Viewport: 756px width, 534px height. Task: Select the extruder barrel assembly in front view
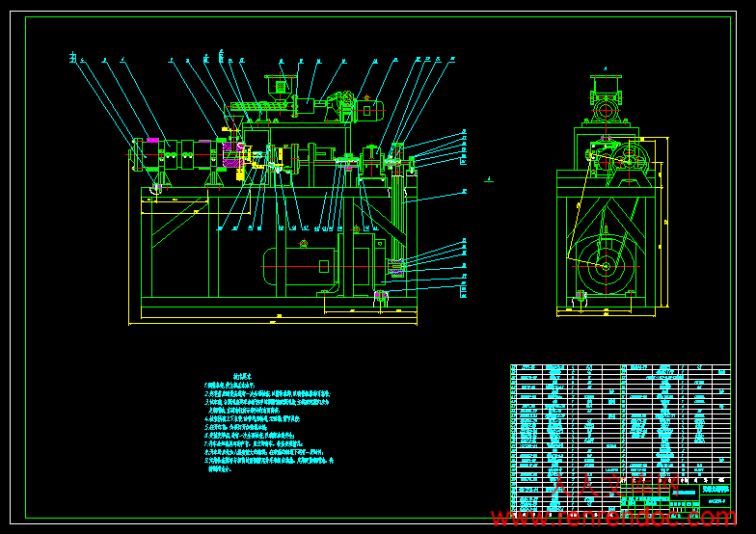(185, 154)
